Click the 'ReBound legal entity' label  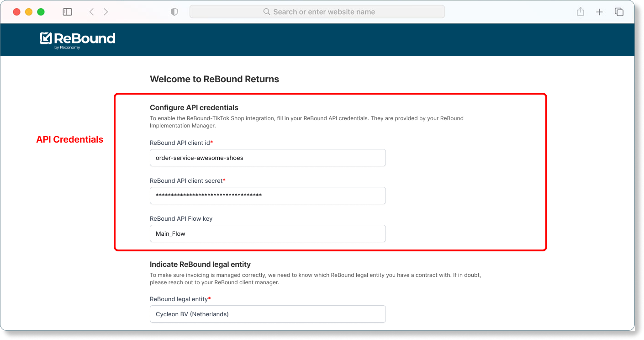180,299
